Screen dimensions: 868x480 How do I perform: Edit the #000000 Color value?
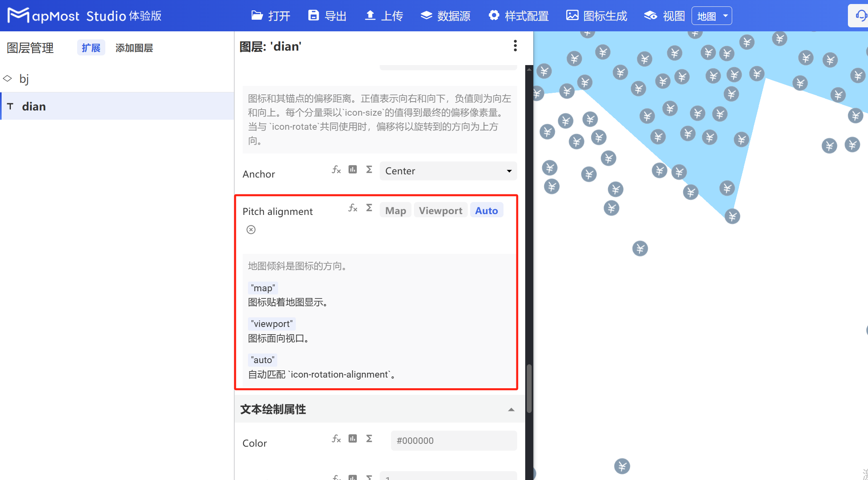click(x=453, y=440)
